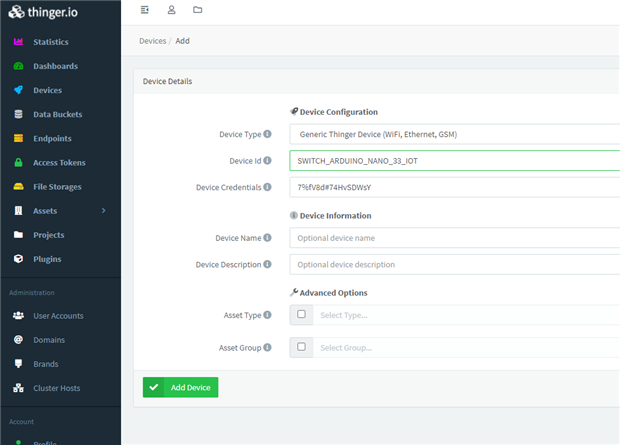The image size is (620, 445).
Task: Open user account icon in top bar
Action: [171, 10]
